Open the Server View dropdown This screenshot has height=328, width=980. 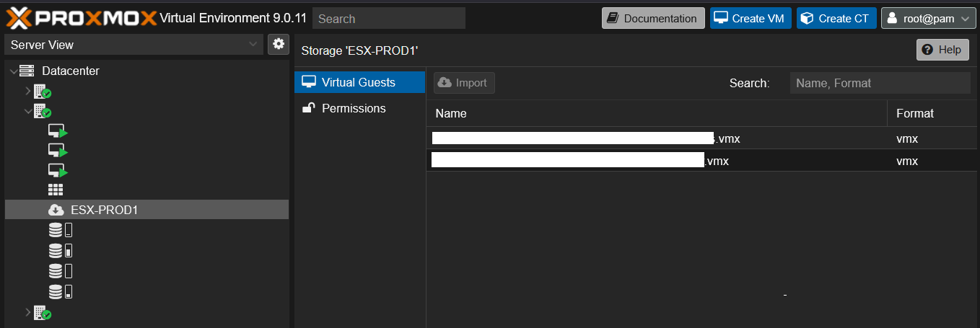[x=134, y=45]
